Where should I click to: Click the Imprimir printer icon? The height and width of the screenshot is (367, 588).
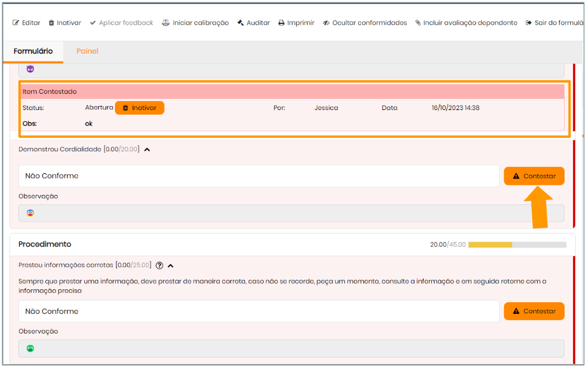tap(282, 23)
